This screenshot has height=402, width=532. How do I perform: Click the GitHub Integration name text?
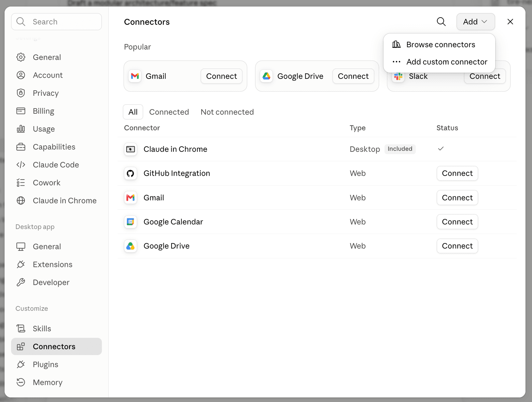click(x=177, y=173)
